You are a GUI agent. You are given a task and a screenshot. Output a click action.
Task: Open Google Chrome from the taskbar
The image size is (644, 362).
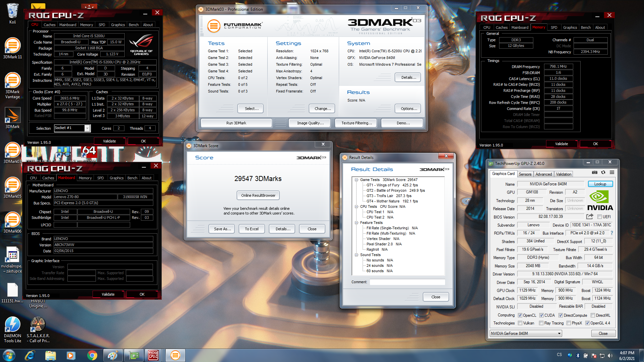point(92,355)
